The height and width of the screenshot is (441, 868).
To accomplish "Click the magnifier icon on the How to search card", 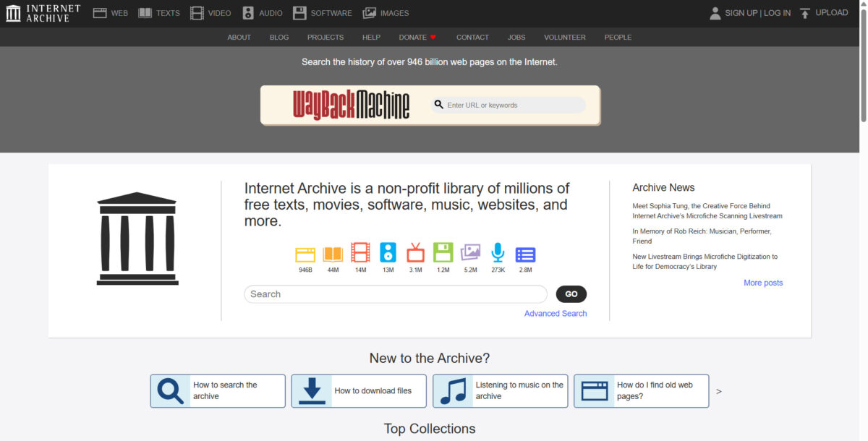I will tap(171, 391).
